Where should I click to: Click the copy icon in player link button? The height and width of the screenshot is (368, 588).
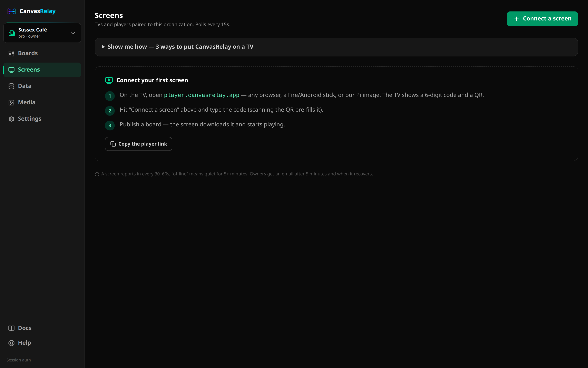(113, 144)
